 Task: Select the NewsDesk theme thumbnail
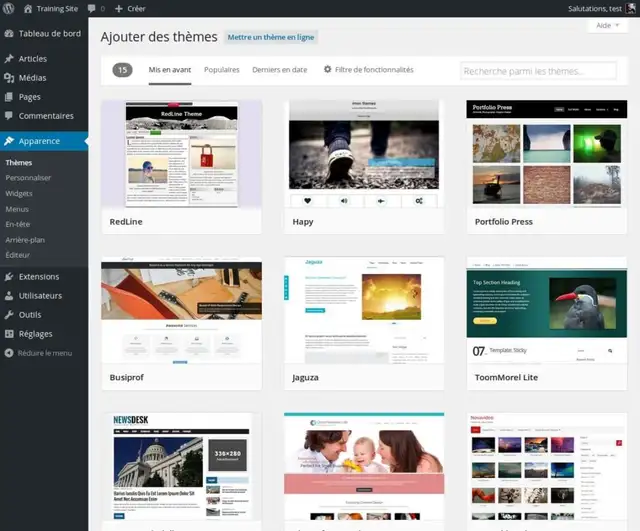(182, 467)
